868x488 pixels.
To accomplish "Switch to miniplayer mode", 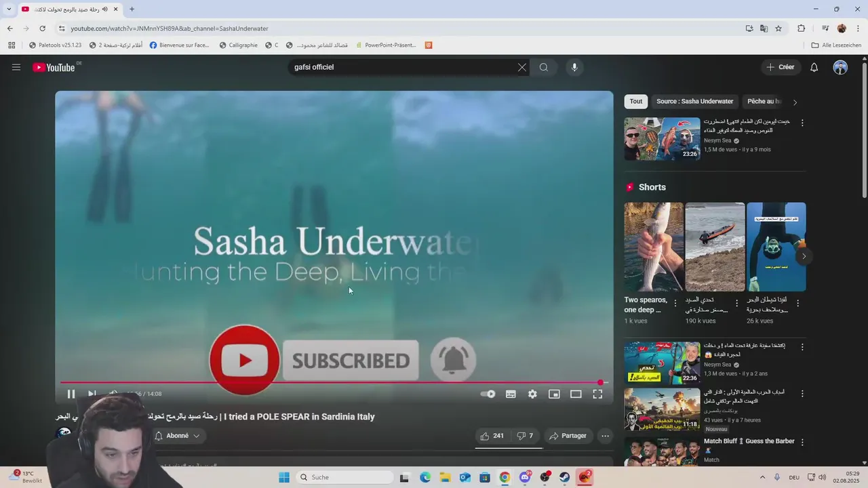I will click(554, 394).
